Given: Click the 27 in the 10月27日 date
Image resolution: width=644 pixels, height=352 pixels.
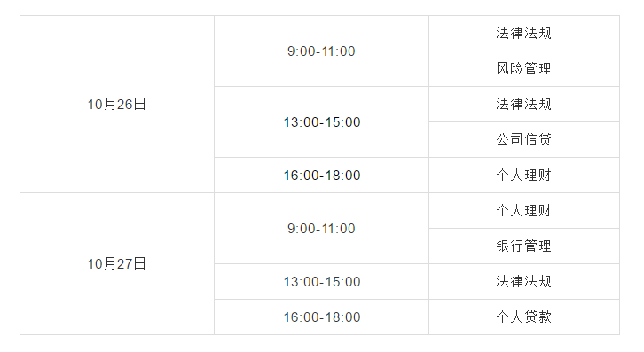Looking at the screenshot, I should [125, 264].
